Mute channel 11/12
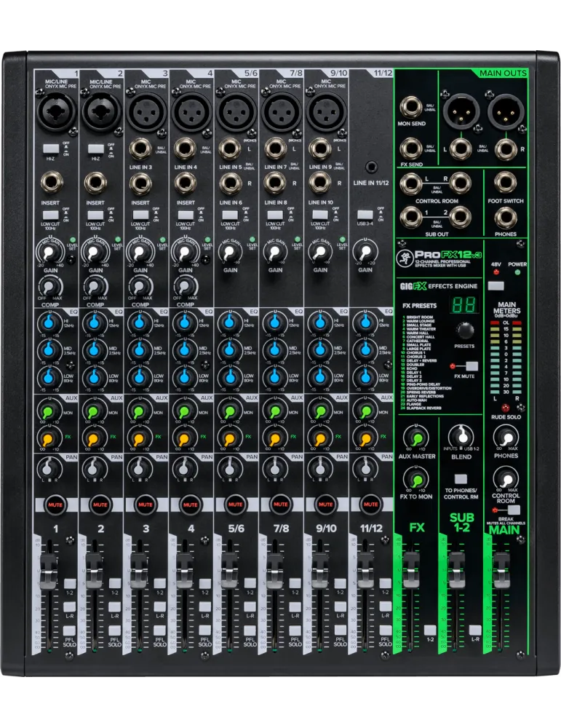This screenshot has height=728, width=561. (x=371, y=505)
